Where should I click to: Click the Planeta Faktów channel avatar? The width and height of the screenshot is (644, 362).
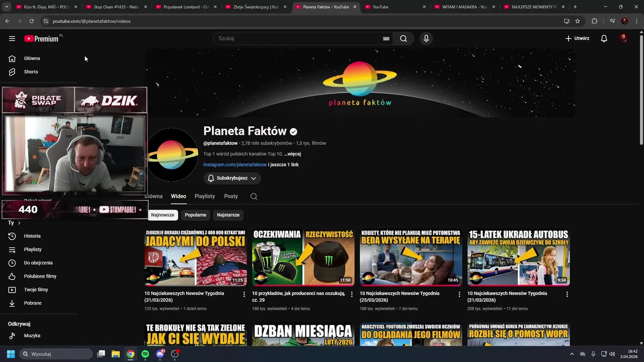[172, 154]
